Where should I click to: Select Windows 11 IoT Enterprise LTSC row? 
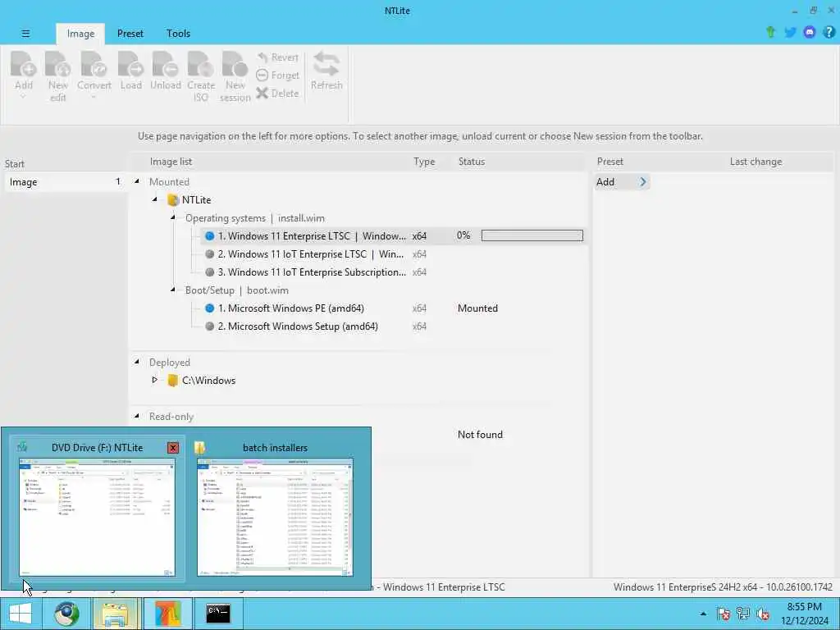tap(311, 254)
